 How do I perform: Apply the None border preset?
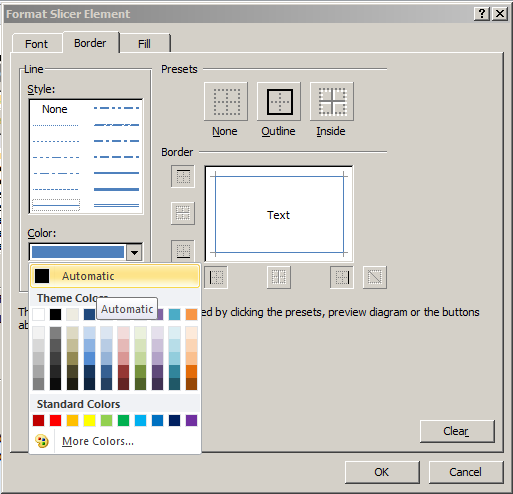pyautogui.click(x=226, y=101)
